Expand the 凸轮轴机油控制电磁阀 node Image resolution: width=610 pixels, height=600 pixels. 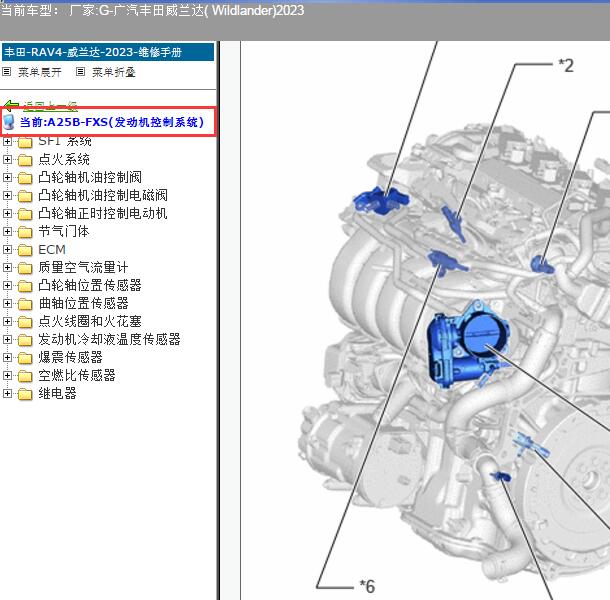(x=7, y=195)
